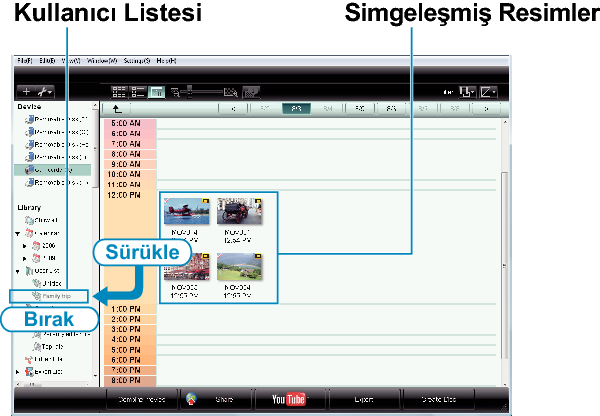600x416 pixels.
Task: Select the highlighted calendar timeline view icon
Action: click(156, 92)
